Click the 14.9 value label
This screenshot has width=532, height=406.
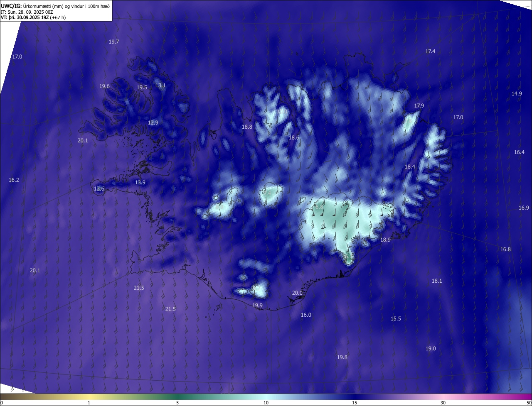coord(517,94)
